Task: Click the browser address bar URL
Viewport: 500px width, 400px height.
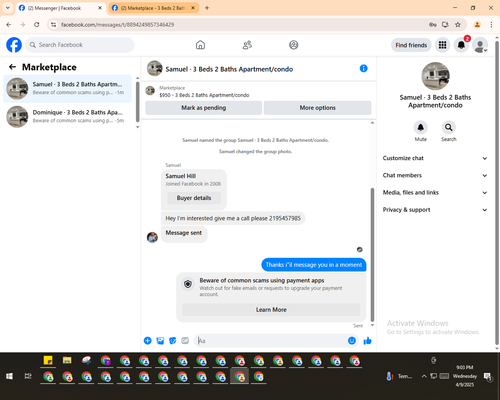Action: pos(117,25)
